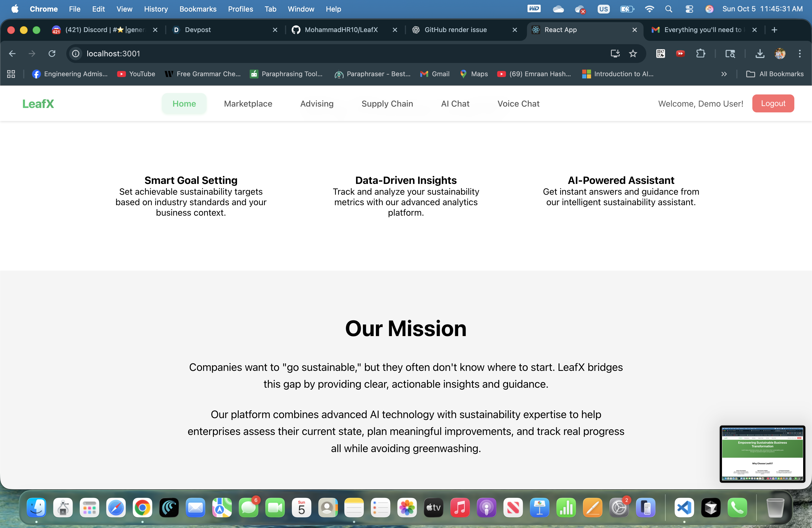Viewport: 812px width, 528px height.
Task: Open Chrome downloads icon
Action: click(x=760, y=54)
